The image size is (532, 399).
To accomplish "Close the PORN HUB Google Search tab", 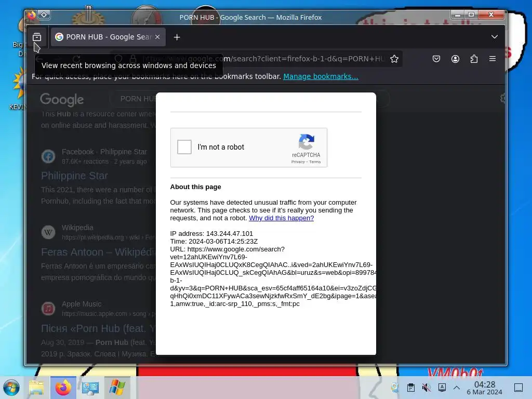I will pyautogui.click(x=157, y=37).
